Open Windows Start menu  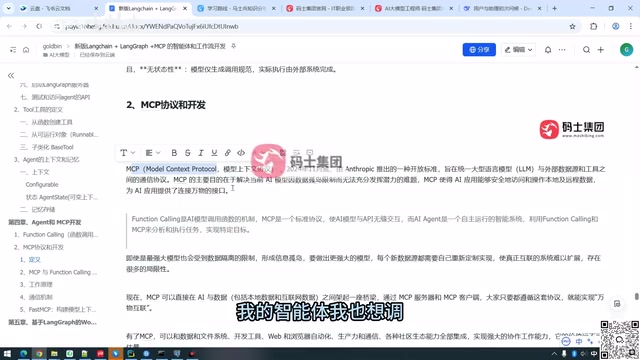coord(7,353)
